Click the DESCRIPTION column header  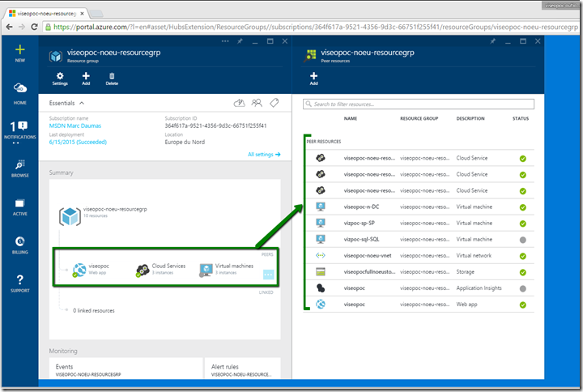470,118
